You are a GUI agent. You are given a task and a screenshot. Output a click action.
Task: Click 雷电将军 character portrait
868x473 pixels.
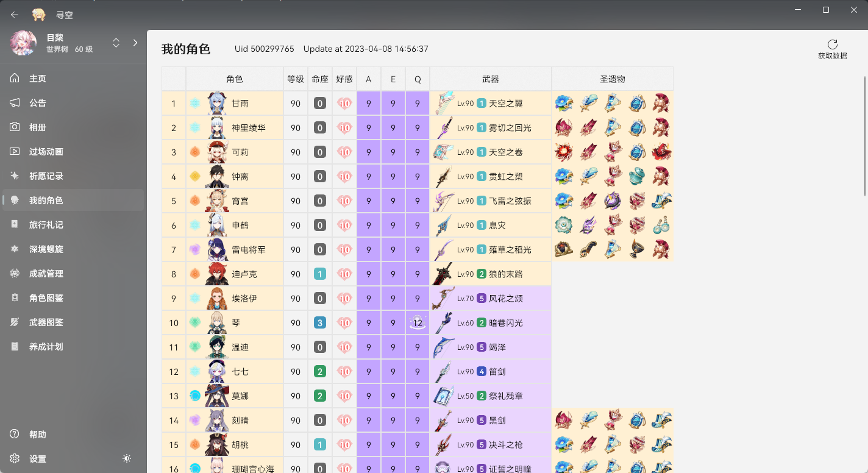pyautogui.click(x=217, y=250)
